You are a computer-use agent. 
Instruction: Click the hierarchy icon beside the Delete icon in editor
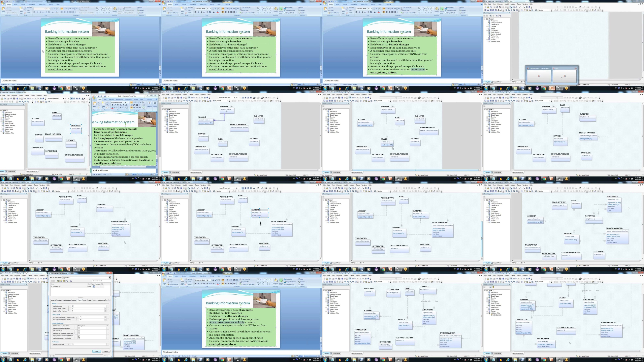(67, 281)
